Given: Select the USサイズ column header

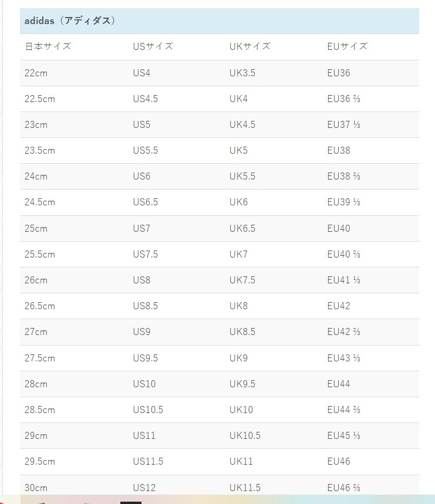Looking at the screenshot, I should tap(153, 46).
